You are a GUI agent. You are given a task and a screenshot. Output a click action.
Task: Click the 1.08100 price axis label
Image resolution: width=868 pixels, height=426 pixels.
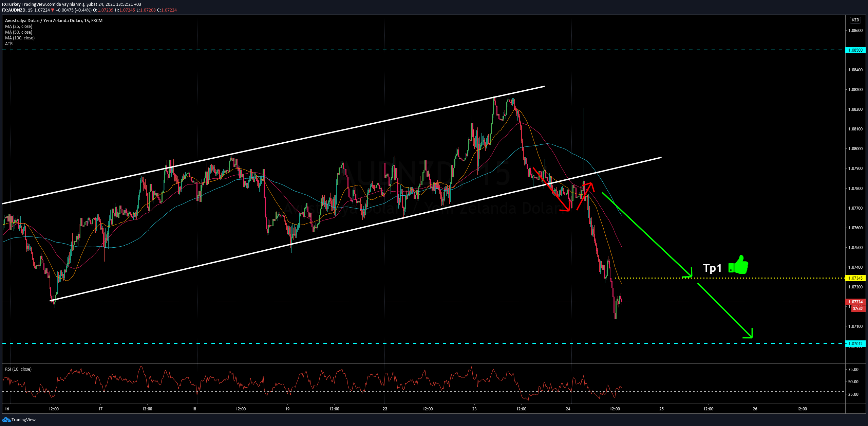(x=855, y=129)
